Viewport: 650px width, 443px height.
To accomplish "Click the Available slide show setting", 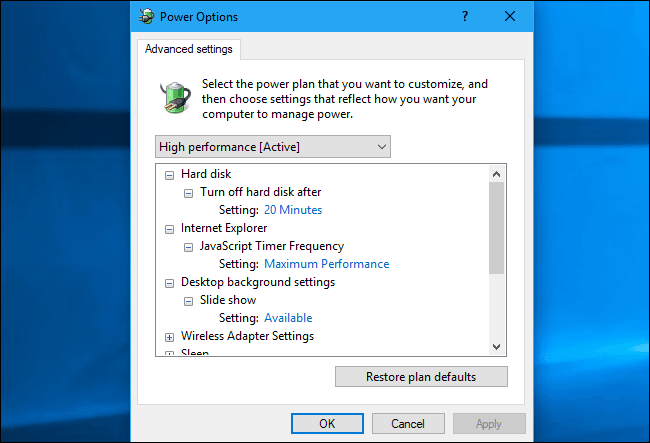I will (x=288, y=318).
